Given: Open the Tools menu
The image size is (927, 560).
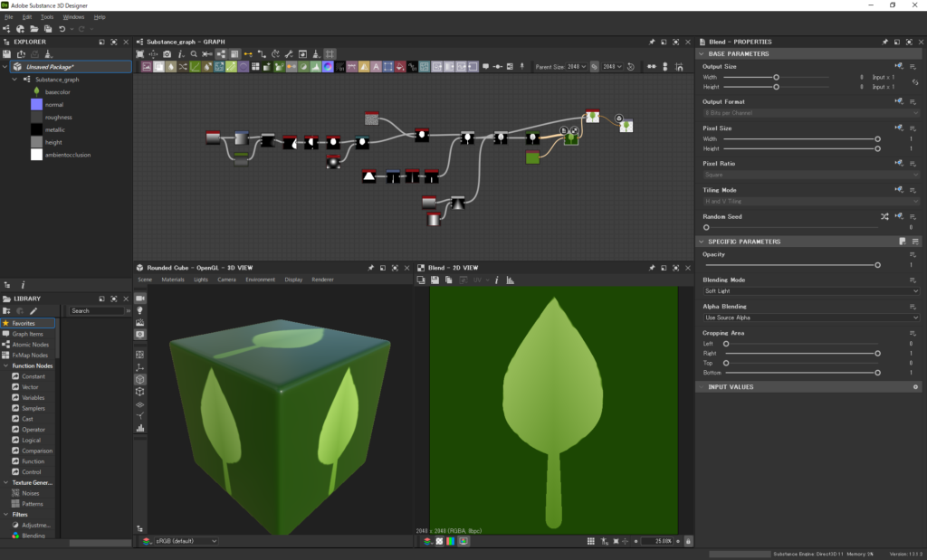Looking at the screenshot, I should tap(47, 17).
